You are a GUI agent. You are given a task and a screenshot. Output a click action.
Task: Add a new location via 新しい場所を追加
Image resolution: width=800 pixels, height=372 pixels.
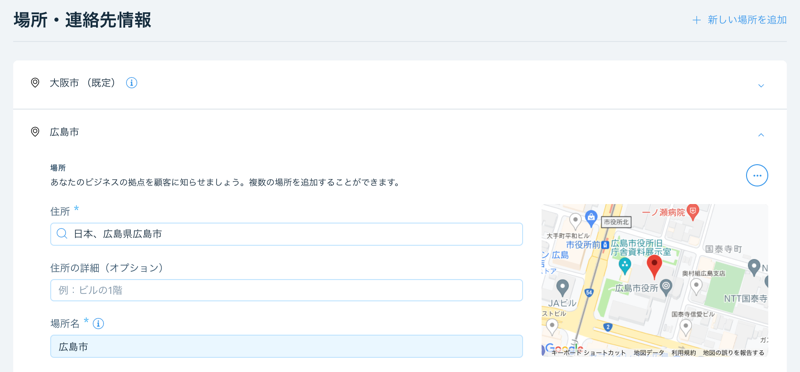[739, 21]
